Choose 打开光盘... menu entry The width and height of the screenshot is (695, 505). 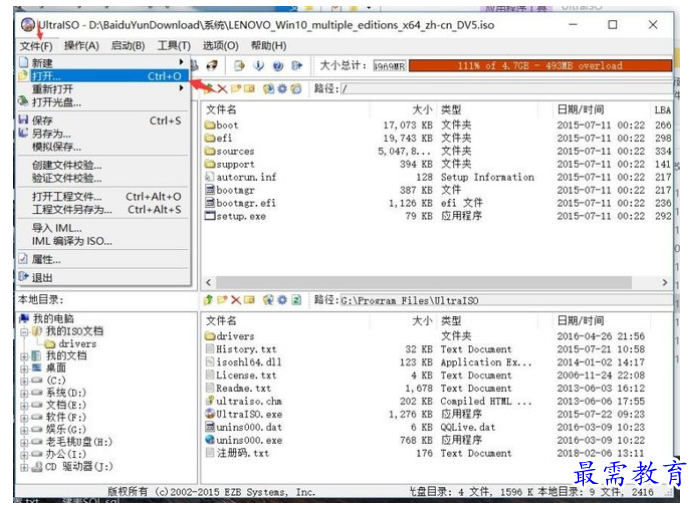104,102
